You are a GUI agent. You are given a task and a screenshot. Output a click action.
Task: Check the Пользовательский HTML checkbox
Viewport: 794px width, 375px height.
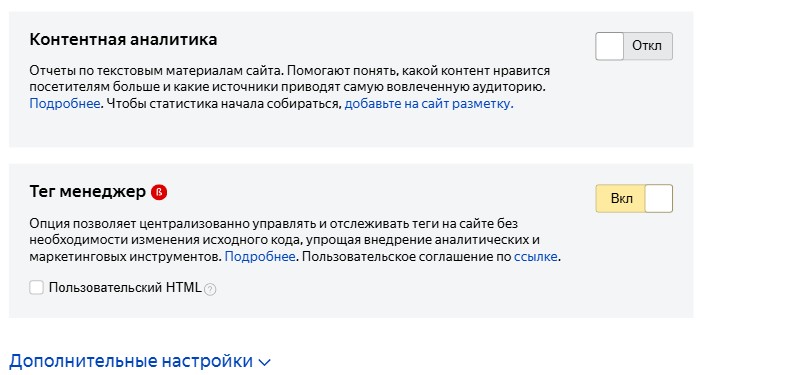[x=36, y=288]
